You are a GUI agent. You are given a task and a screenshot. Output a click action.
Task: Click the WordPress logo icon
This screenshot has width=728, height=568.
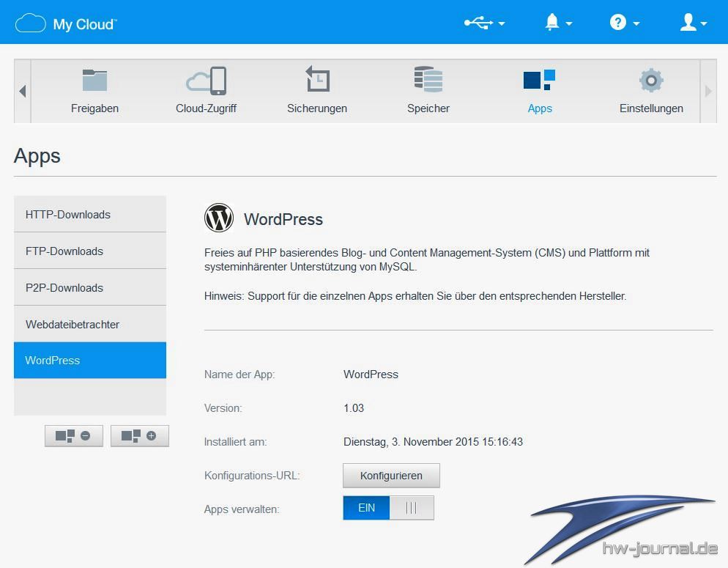[218, 218]
